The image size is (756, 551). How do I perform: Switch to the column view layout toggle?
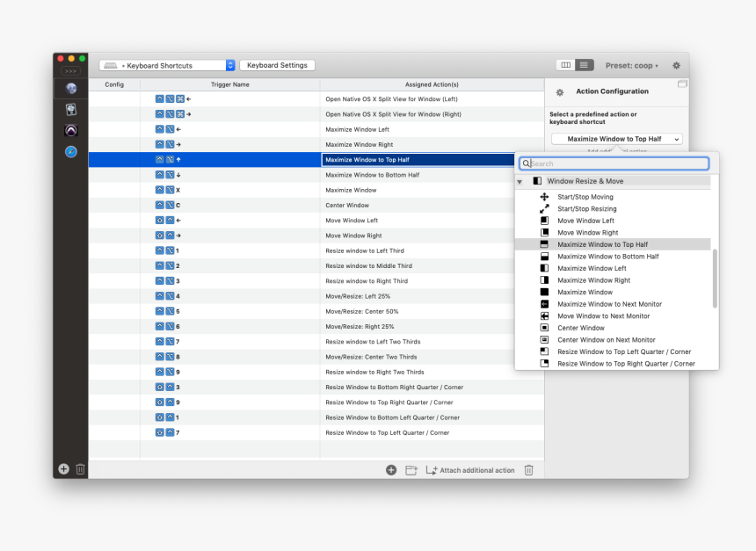point(566,65)
